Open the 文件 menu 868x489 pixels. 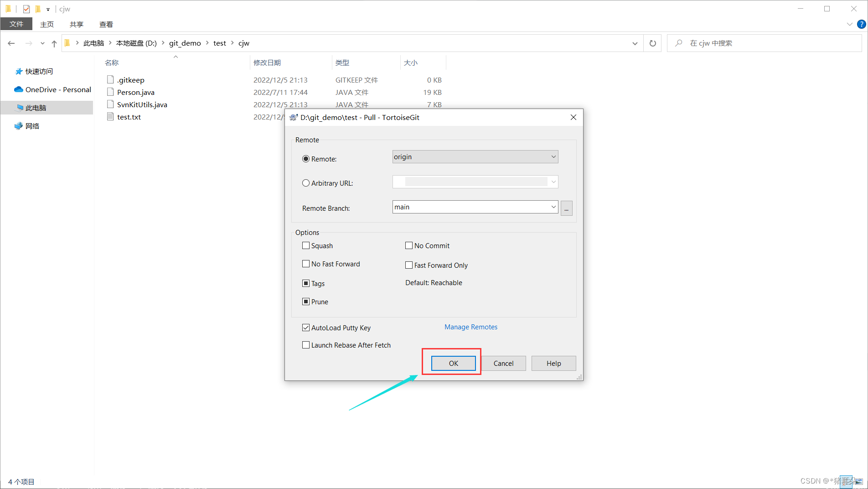[x=16, y=24]
